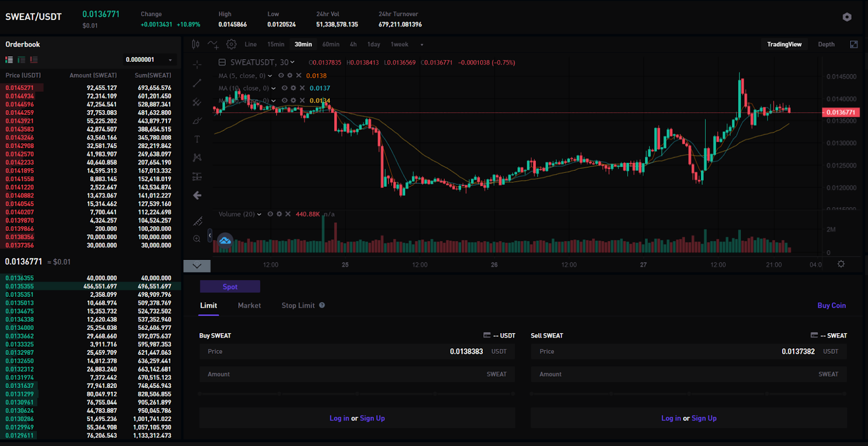Select the forecasting position tool

pyautogui.click(x=197, y=177)
